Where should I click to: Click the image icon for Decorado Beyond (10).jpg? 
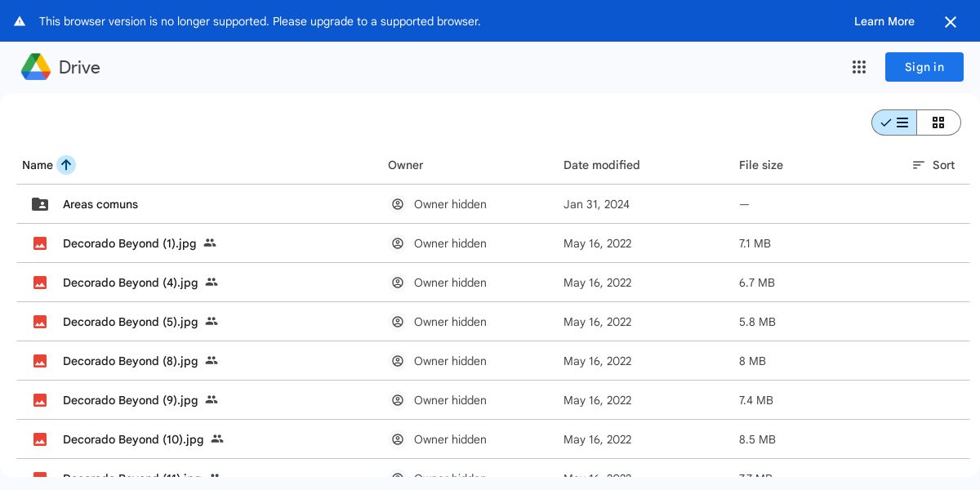(40, 439)
